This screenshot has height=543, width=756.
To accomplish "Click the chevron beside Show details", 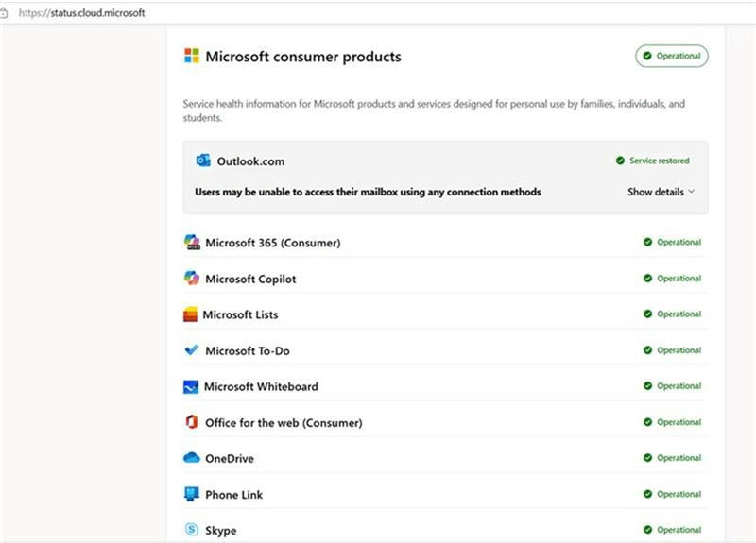I will click(x=692, y=192).
